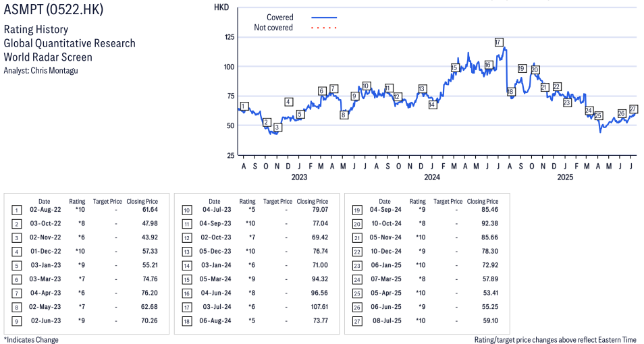Click the closing price 96.56
This screenshot has height=344, width=644.
[x=321, y=293]
